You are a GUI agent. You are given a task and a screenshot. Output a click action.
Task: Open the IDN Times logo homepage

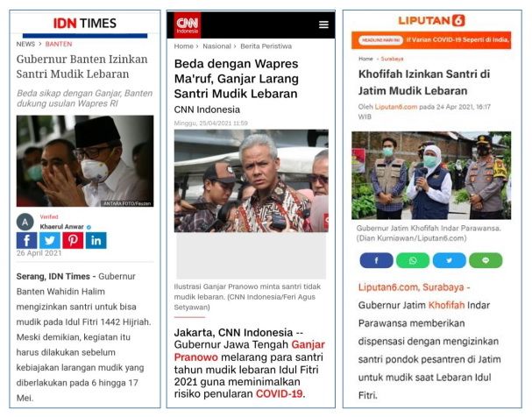click(x=85, y=23)
